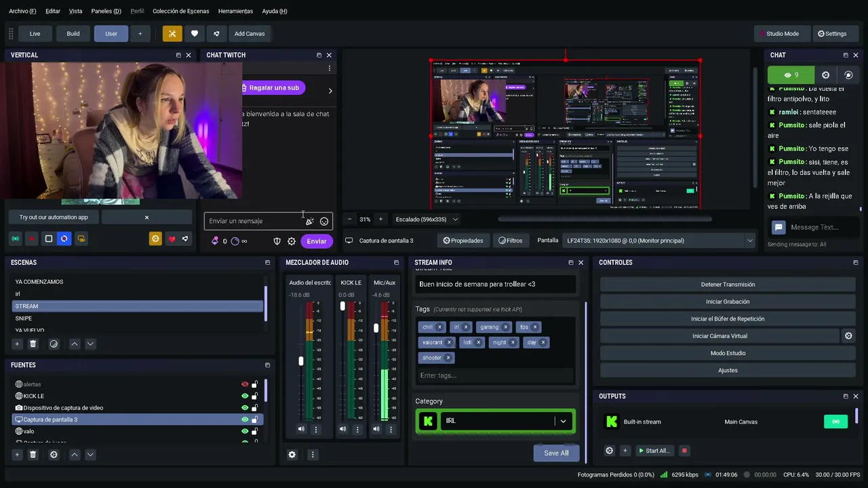Delete the selected scene with trash
The width and height of the screenshot is (868, 488).
tap(33, 344)
